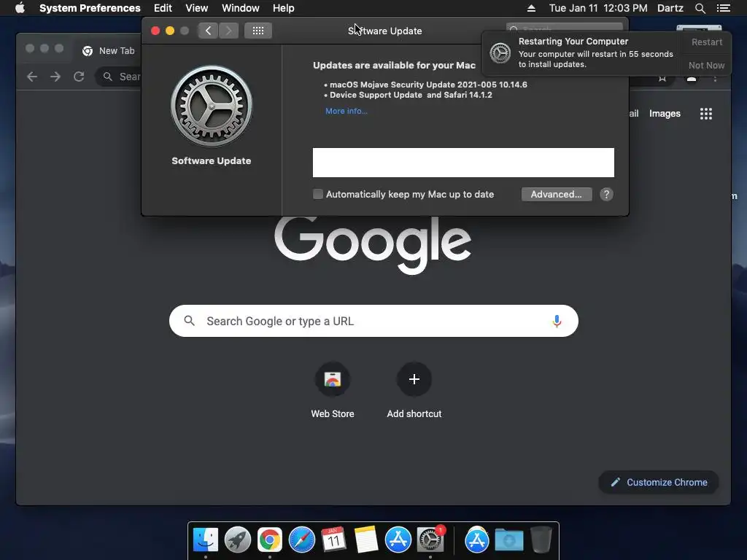Click the large Software Update gear icon
This screenshot has width=747, height=560.
[x=212, y=106]
